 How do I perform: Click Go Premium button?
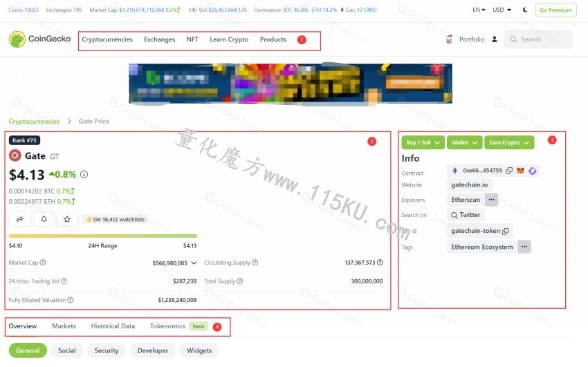[x=555, y=10]
